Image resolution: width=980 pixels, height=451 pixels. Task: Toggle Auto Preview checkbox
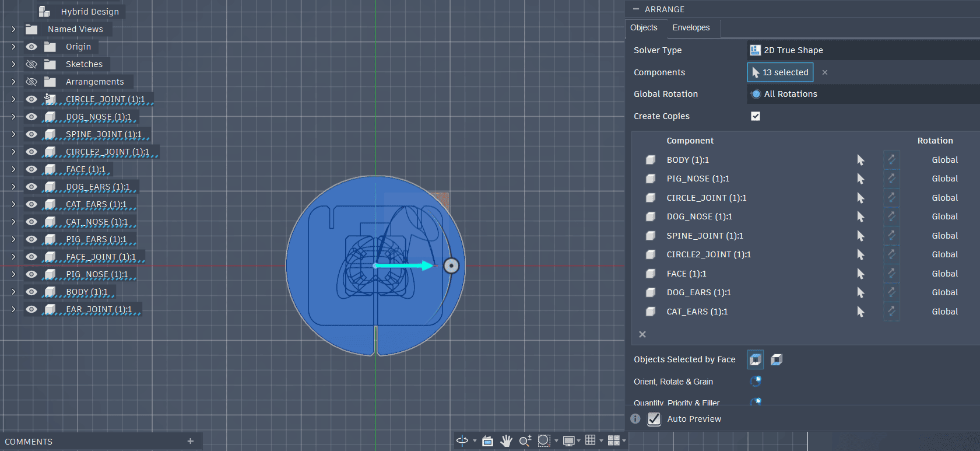[654, 419]
